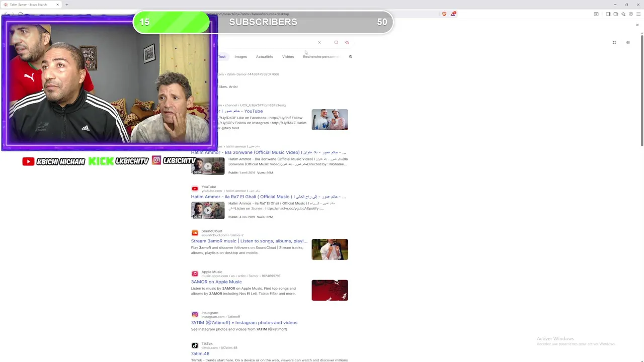Open the Brave Rewards icon
This screenshot has height=362, width=644.
point(453,14)
